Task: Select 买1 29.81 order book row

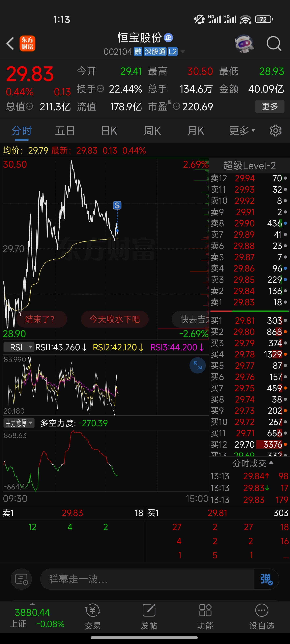Action: (x=249, y=321)
